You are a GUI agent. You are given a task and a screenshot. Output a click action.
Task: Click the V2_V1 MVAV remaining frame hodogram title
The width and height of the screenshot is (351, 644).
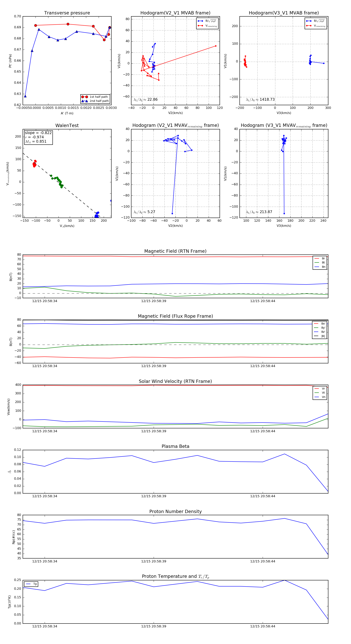pos(175,125)
